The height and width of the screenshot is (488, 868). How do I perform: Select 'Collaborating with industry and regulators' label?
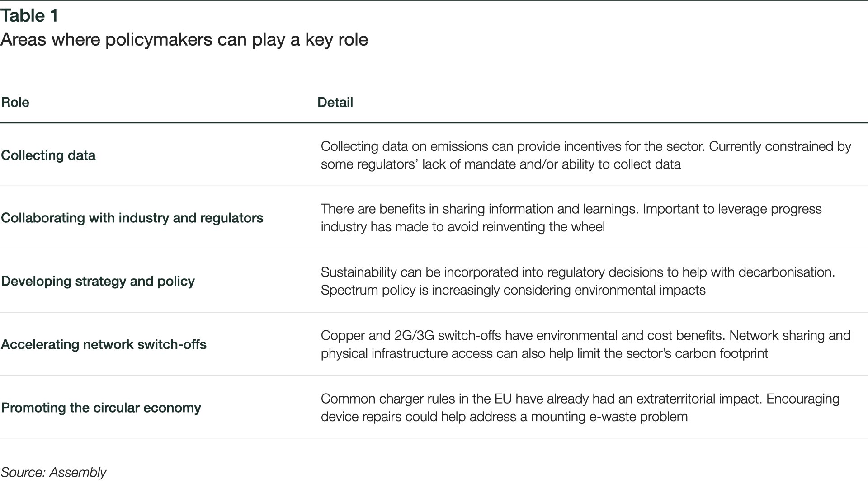click(132, 218)
